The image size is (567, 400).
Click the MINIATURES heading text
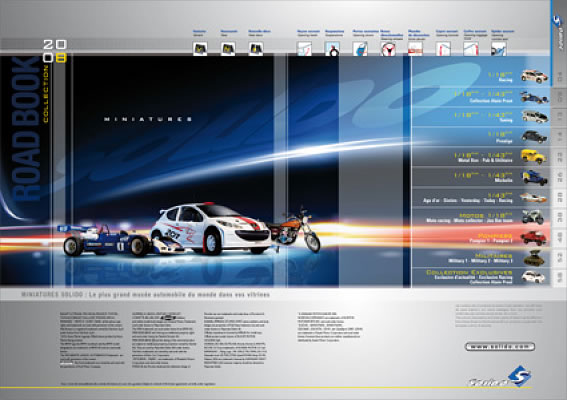pos(148,119)
